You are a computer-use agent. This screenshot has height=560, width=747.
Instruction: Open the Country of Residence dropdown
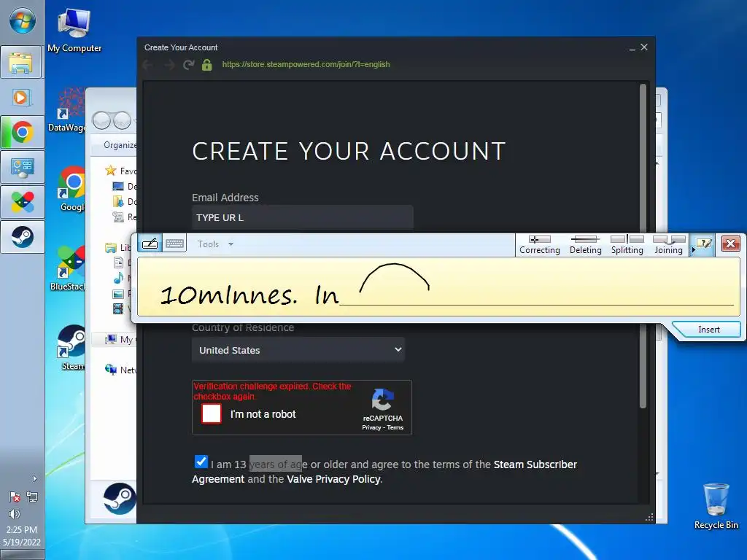coord(298,350)
